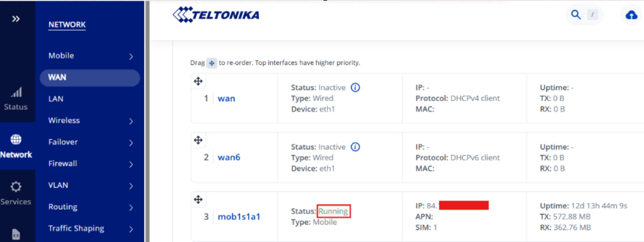Expand the Mobile submenu
Viewport: 644px width, 242px height.
(x=131, y=56)
